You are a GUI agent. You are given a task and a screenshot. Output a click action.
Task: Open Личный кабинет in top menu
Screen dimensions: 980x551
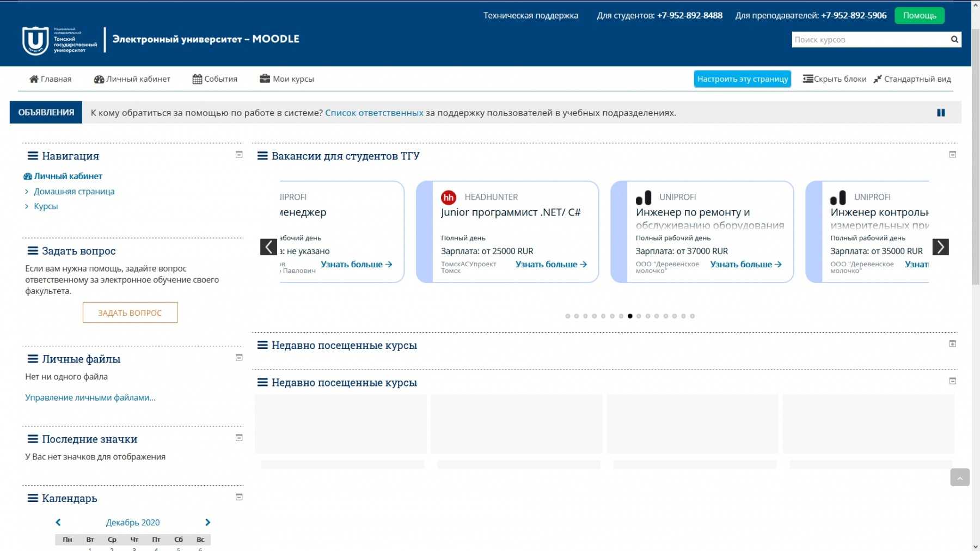(132, 79)
